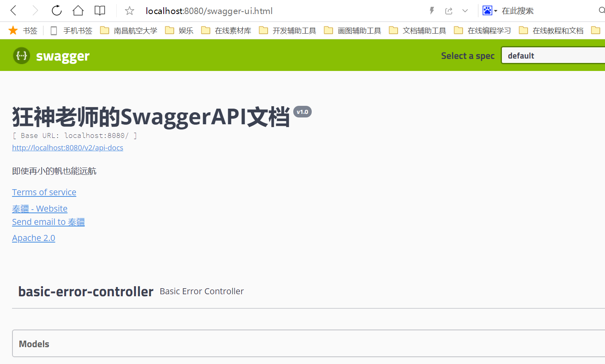
Task: Click the lightning speed mode icon
Action: pyautogui.click(x=432, y=11)
